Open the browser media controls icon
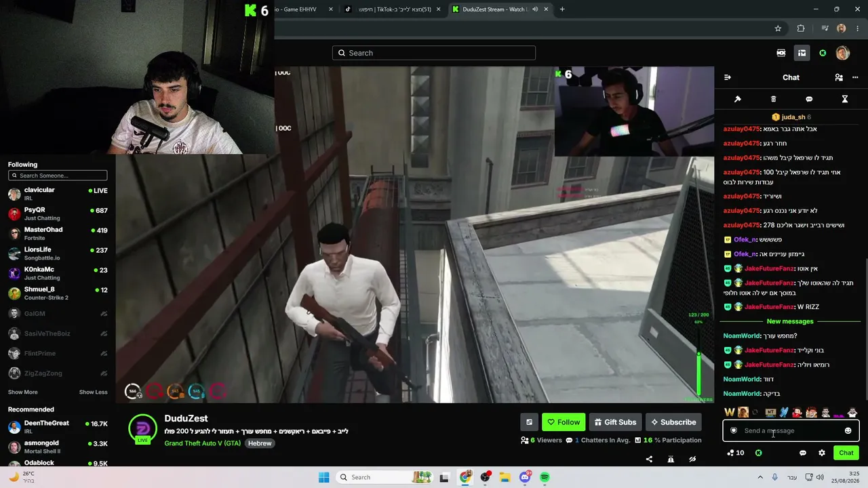Screen dimensions: 868x488 825,28
